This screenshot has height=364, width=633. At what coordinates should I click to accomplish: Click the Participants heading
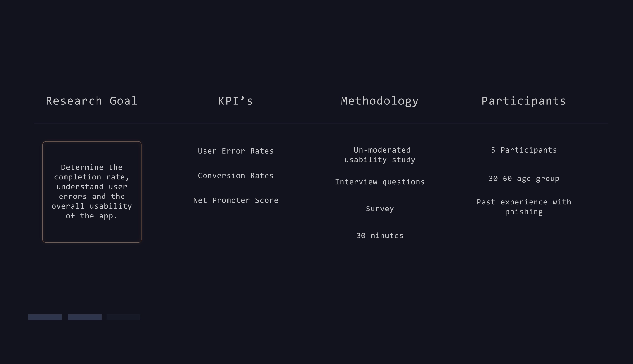pyautogui.click(x=523, y=101)
